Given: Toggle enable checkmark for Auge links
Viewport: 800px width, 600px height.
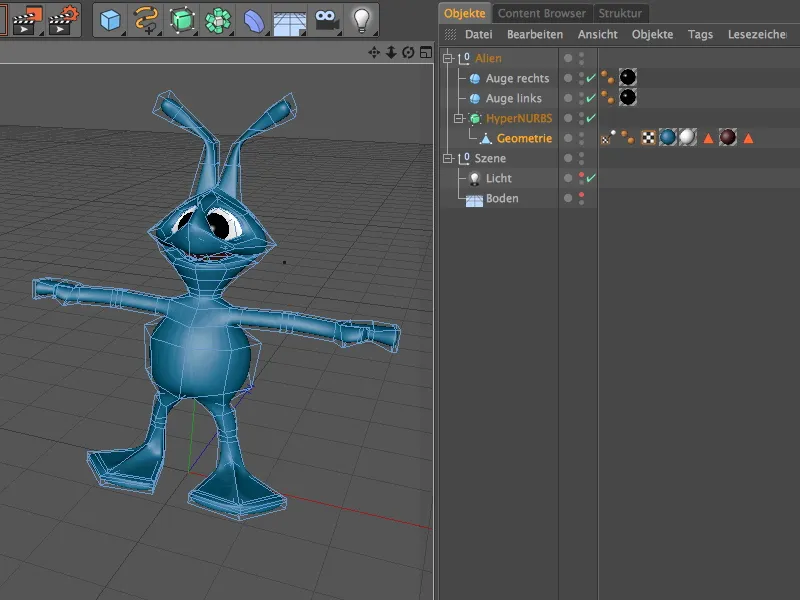Looking at the screenshot, I should click(591, 98).
